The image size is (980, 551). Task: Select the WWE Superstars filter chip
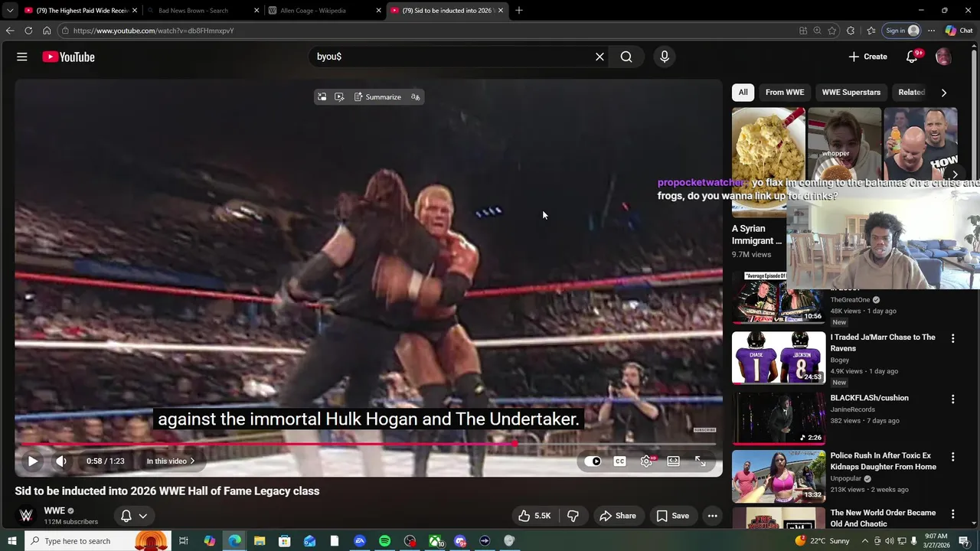pyautogui.click(x=851, y=93)
